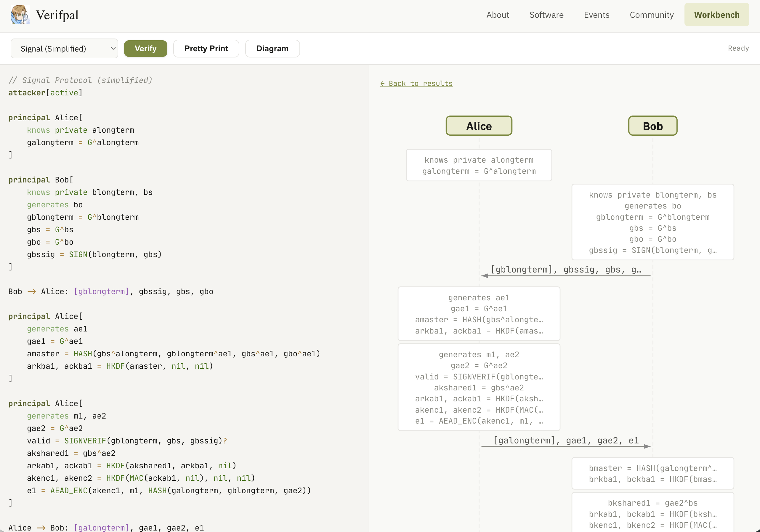Viewport: 760px width, 532px height.
Task: Open the About menu item
Action: point(497,15)
